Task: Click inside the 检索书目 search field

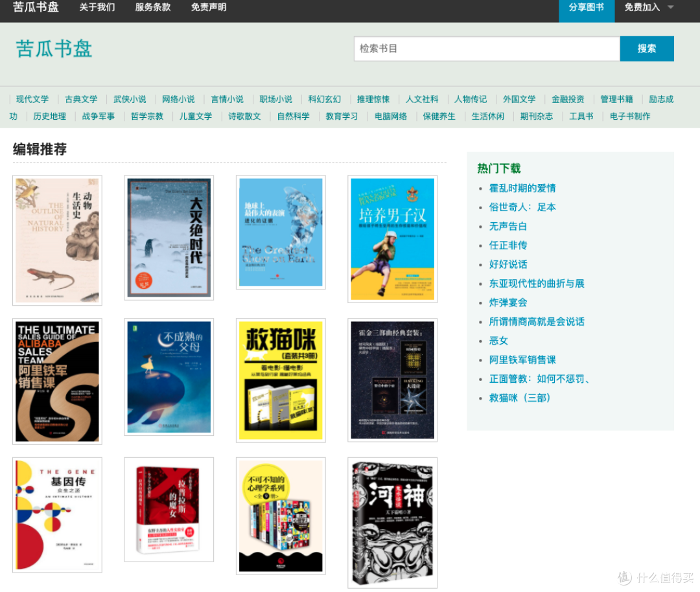Action: 486,48
